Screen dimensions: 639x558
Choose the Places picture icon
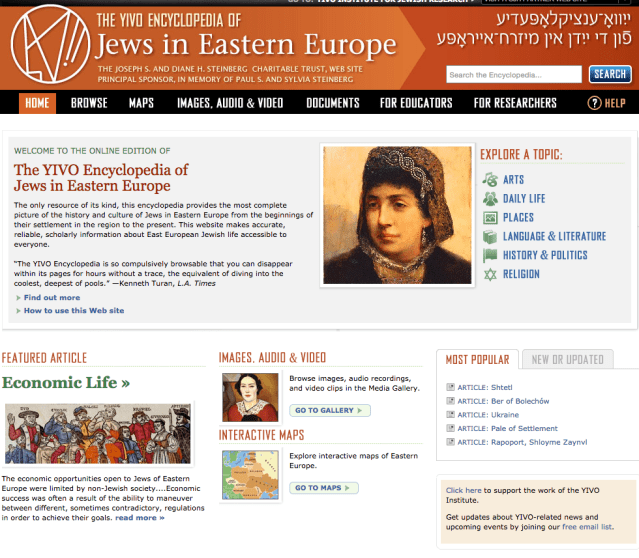click(x=490, y=218)
